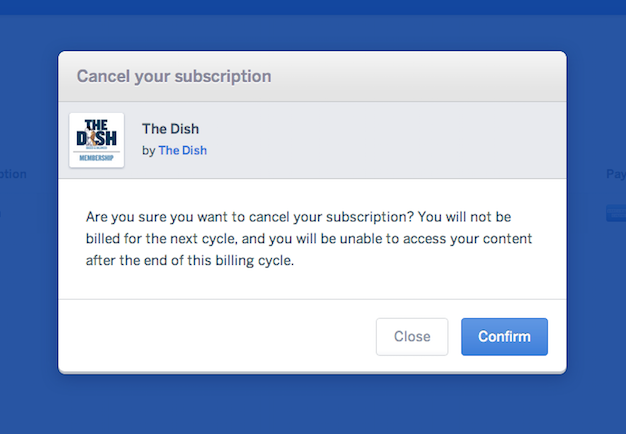Screen dimensions: 626x434
Task: Confirm the subscription cancellation
Action: pos(504,337)
